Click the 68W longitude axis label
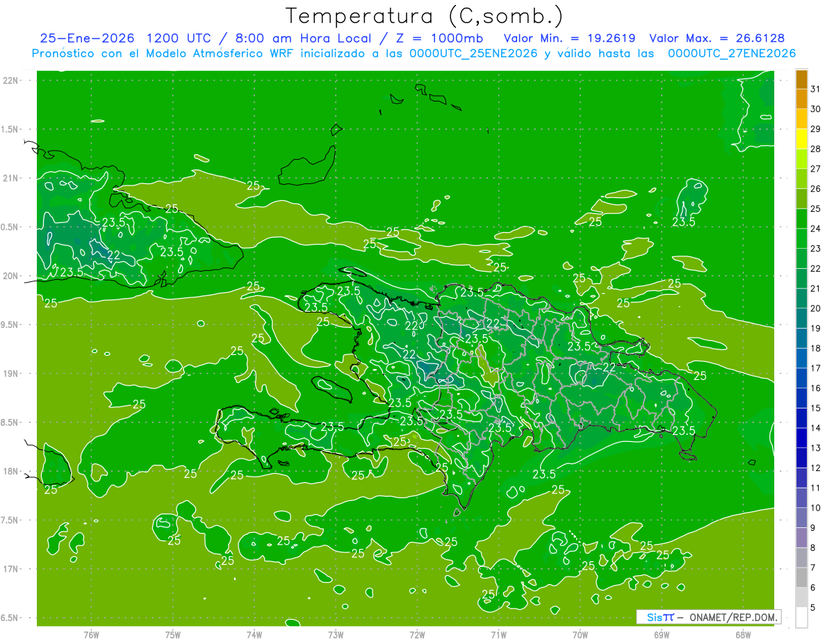The height and width of the screenshot is (644, 834). (x=743, y=634)
